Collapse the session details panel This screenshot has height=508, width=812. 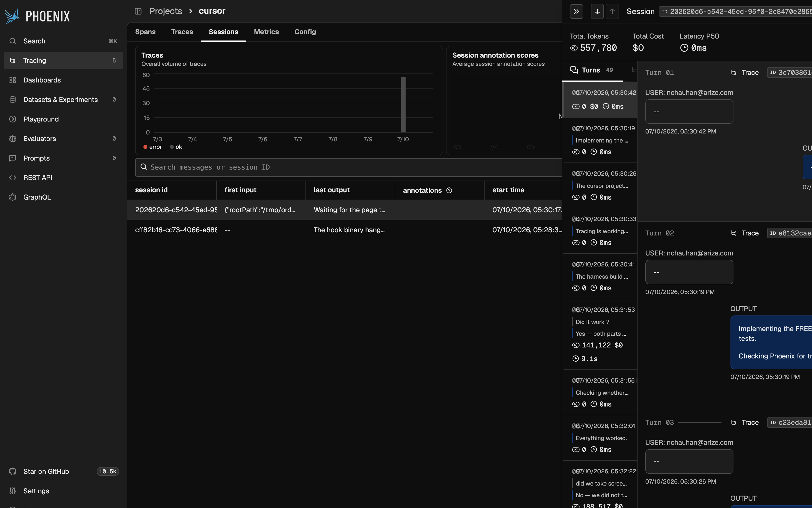pyautogui.click(x=577, y=11)
